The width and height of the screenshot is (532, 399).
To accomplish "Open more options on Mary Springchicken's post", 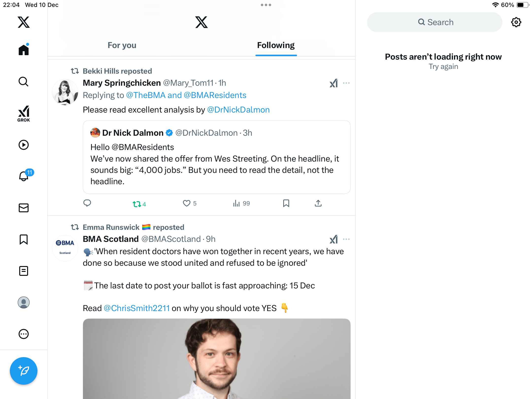I will 346,83.
